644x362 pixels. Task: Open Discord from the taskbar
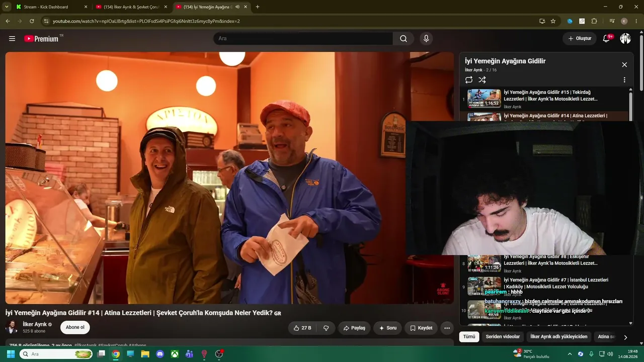tap(160, 354)
